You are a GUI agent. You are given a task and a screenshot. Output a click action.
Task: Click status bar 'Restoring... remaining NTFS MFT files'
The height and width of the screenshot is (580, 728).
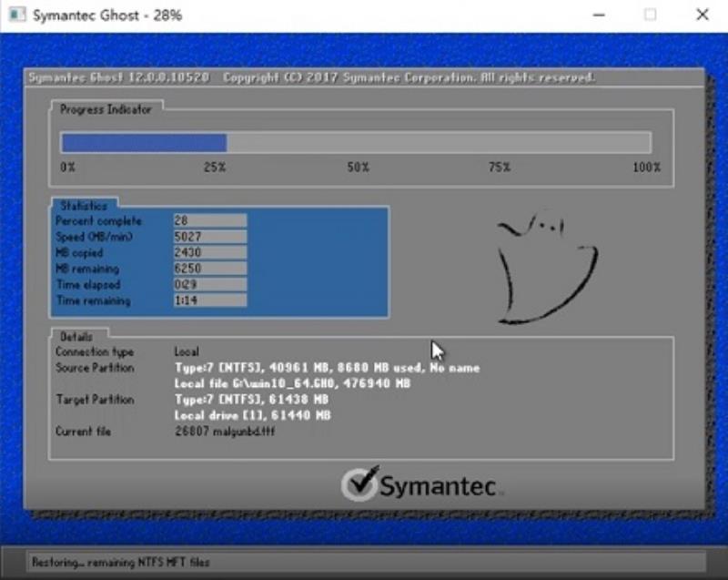click(121, 563)
